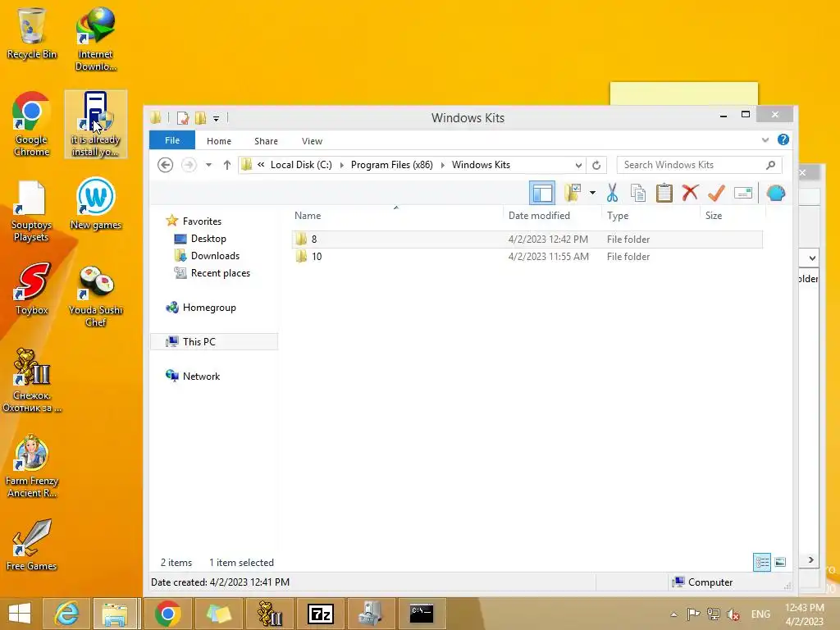Open the View ribbon tab

point(312,141)
